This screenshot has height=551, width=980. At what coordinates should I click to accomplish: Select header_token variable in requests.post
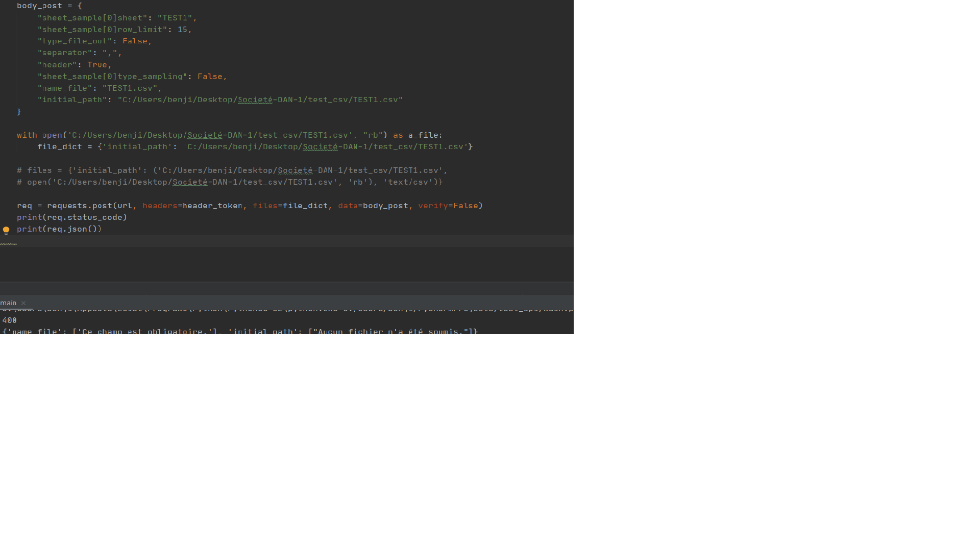click(213, 205)
